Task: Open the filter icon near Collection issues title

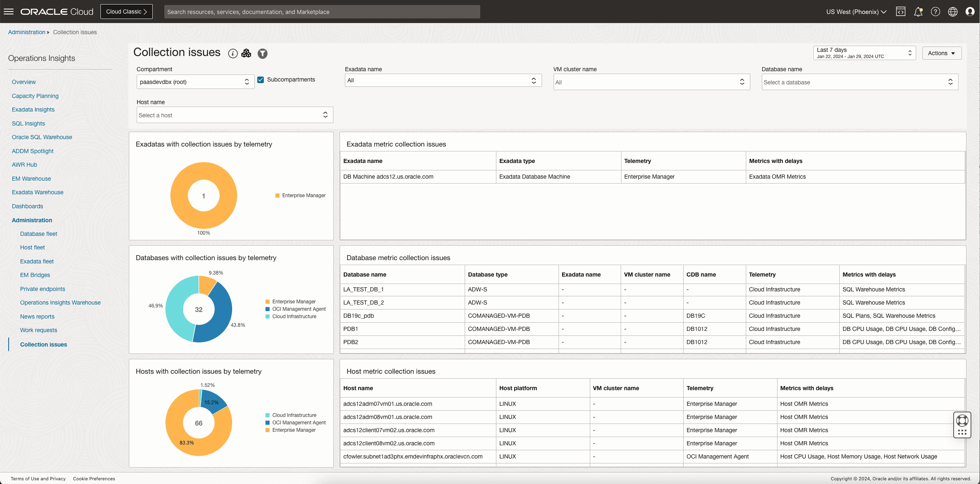Action: tap(262, 54)
